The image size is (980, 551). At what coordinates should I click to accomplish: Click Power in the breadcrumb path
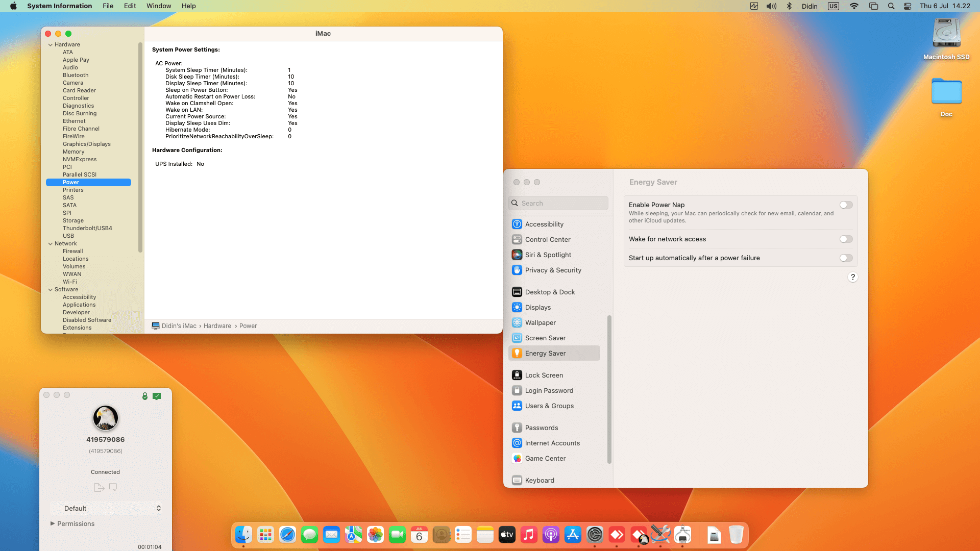[248, 325]
